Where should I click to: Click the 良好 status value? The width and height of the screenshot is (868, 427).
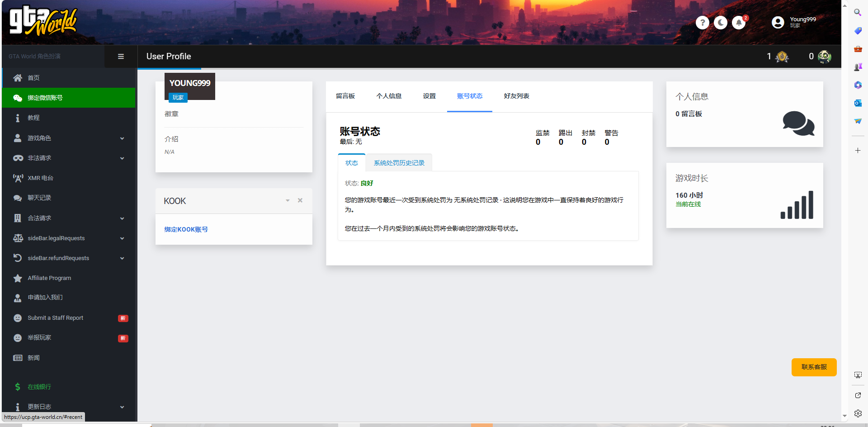point(367,183)
